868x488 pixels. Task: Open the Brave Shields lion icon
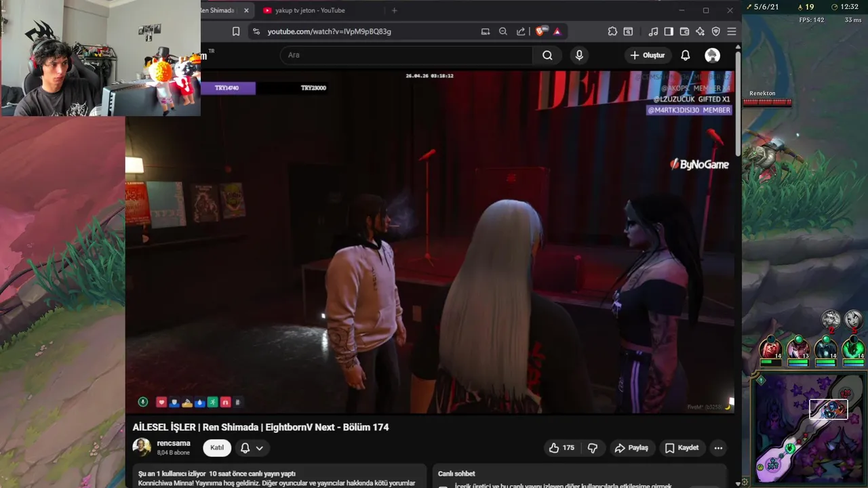tap(541, 31)
